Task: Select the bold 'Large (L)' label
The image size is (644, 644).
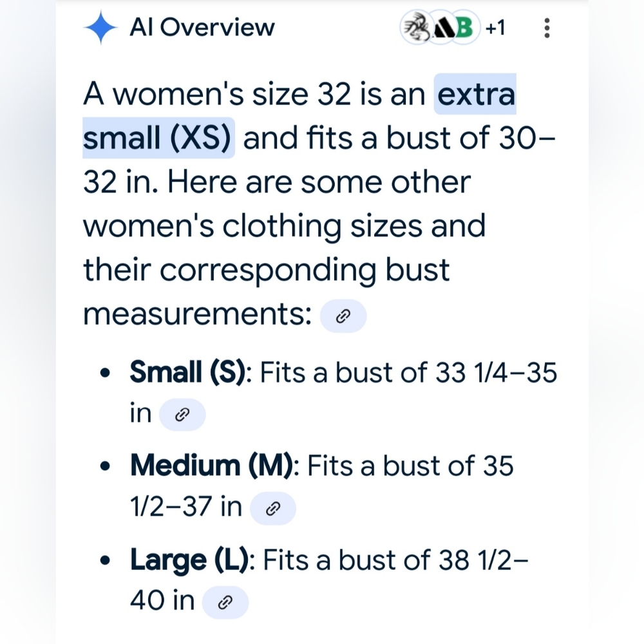Action: pyautogui.click(x=189, y=560)
